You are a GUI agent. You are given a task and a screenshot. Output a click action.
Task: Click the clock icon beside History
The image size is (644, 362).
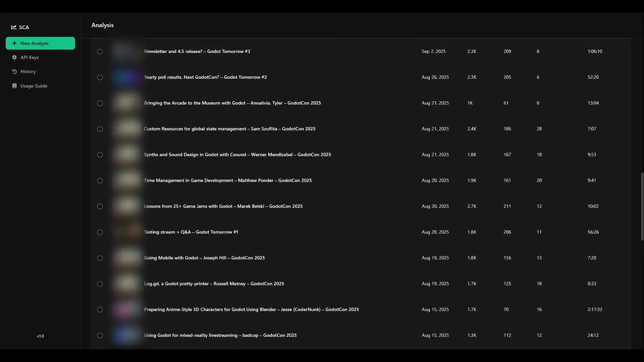click(14, 71)
